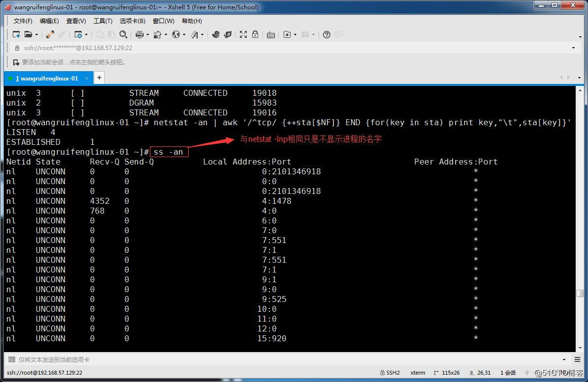Screen dimensions: 588x382
Task: Click the 1 会话 session count entry
Action: coord(508,373)
